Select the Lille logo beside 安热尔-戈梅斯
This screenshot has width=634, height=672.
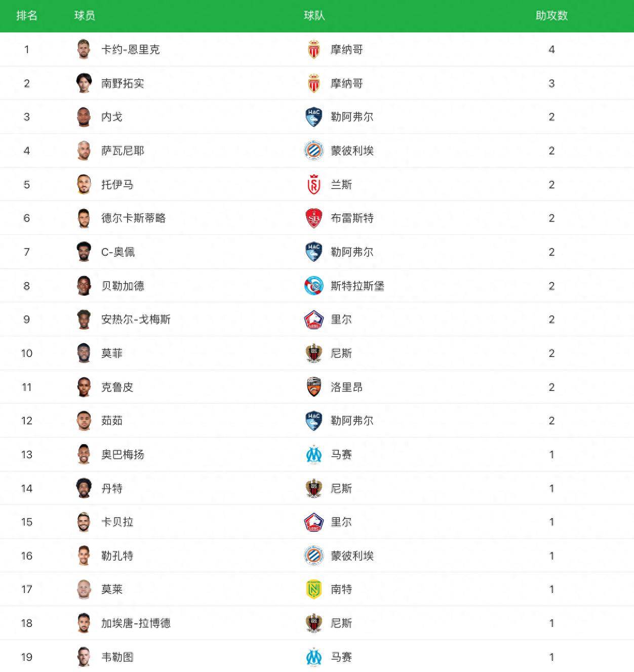tap(314, 320)
